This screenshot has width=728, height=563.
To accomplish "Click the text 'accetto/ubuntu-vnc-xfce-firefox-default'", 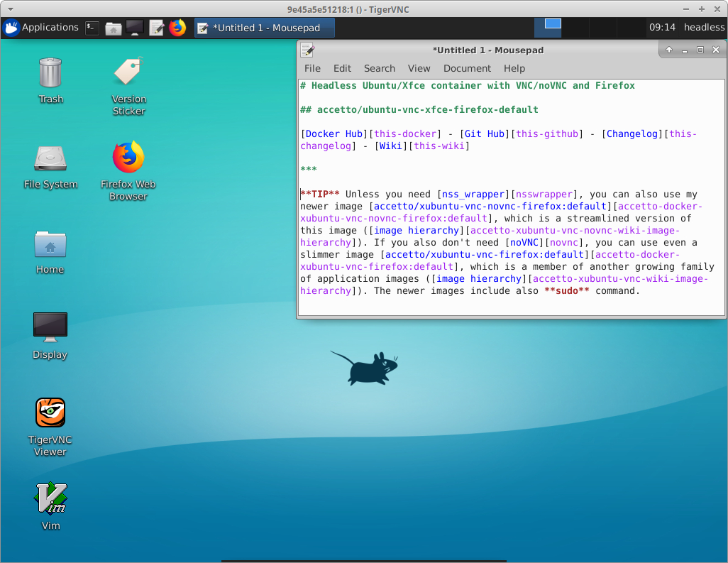I will tap(428, 109).
